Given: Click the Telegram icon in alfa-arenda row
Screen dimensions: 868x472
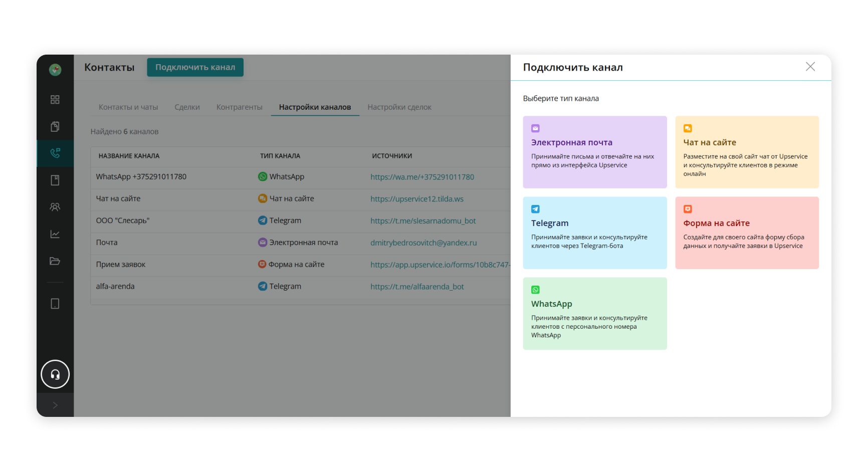Looking at the screenshot, I should click(263, 286).
